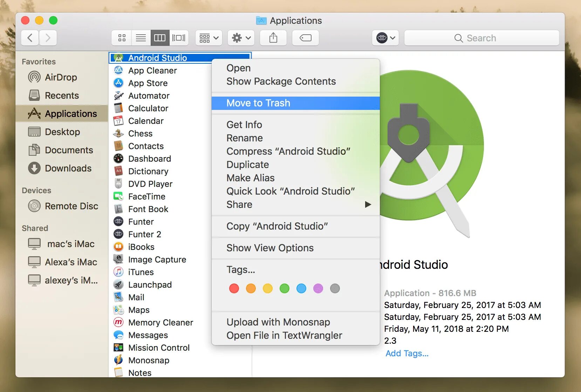Choose Duplicate menu item
The height and width of the screenshot is (392, 581).
pos(296,164)
